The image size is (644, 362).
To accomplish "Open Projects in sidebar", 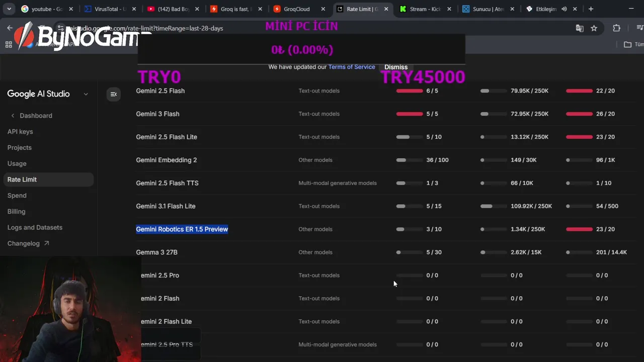I will (x=20, y=148).
